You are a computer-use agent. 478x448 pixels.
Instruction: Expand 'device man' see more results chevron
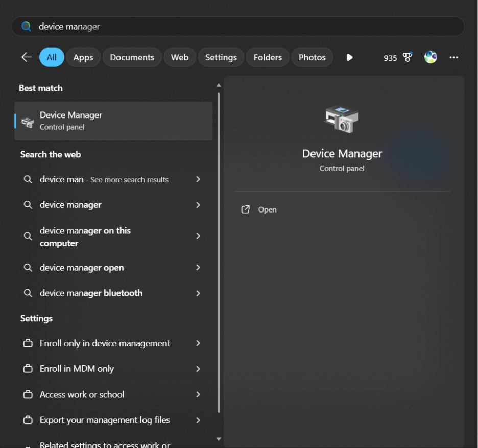198,179
